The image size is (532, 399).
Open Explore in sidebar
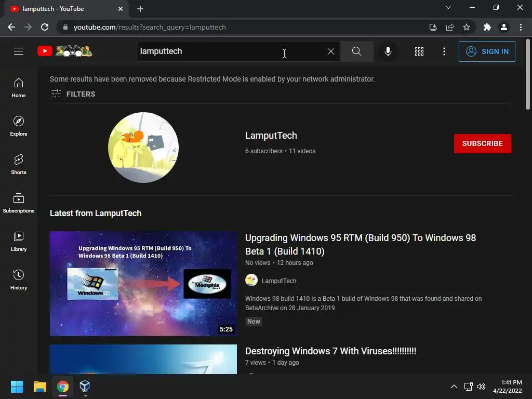click(x=19, y=126)
